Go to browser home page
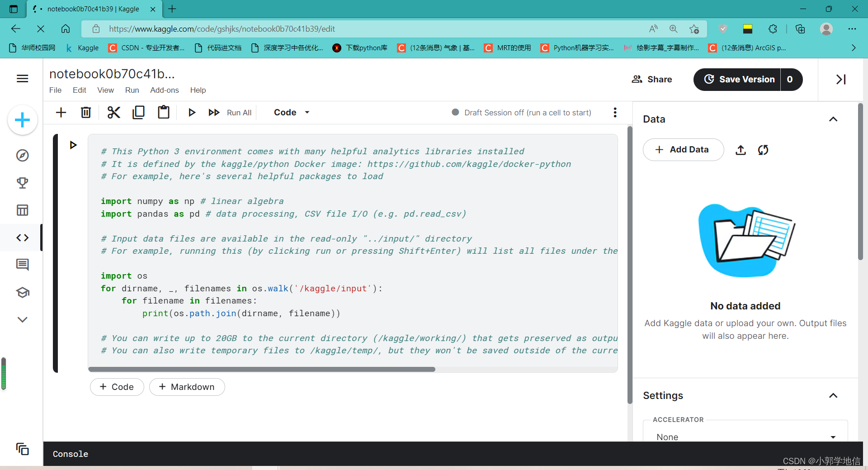Viewport: 868px width, 470px height. tap(66, 29)
